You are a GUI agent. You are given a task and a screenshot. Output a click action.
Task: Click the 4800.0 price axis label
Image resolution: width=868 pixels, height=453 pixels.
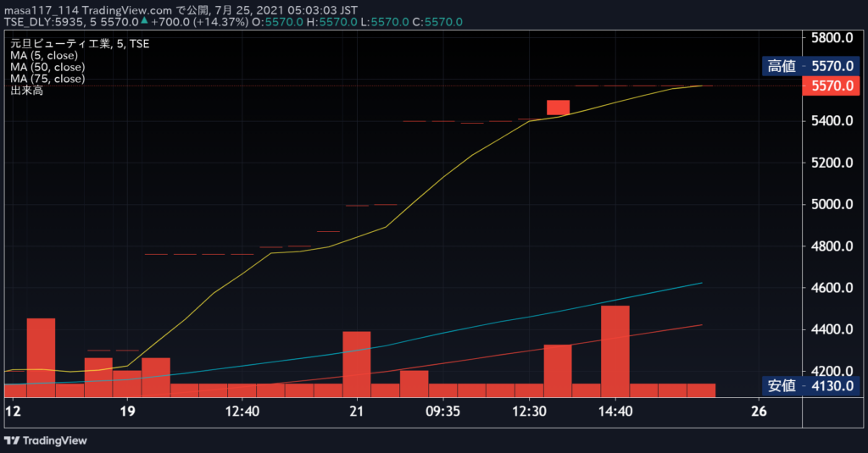[x=832, y=246]
